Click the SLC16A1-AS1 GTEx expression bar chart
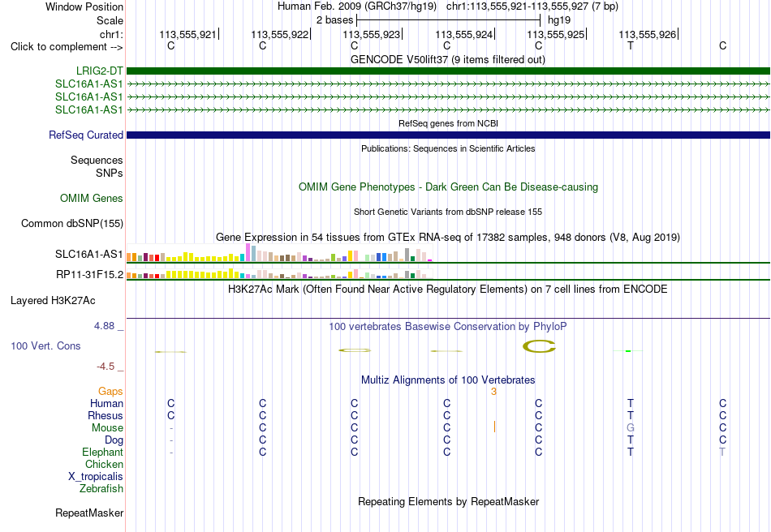The width and height of the screenshot is (771, 532). (279, 253)
